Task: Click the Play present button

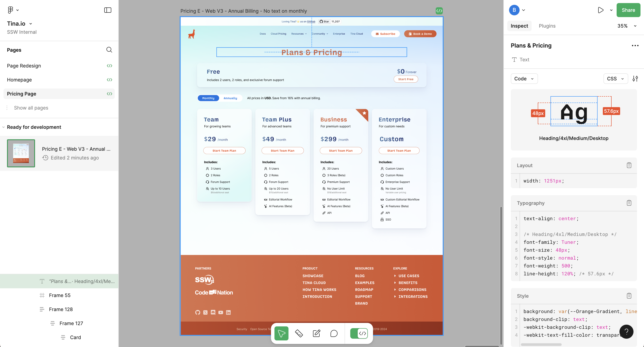Action: [x=600, y=10]
